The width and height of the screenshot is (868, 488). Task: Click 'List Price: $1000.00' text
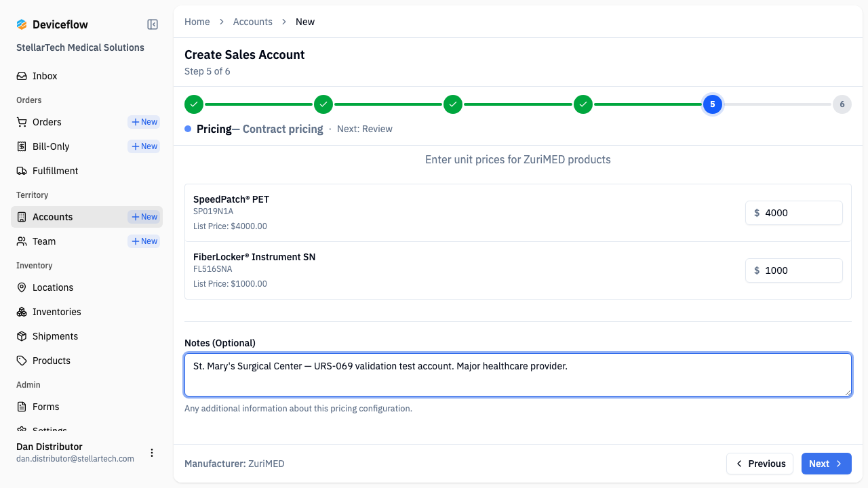tap(230, 284)
